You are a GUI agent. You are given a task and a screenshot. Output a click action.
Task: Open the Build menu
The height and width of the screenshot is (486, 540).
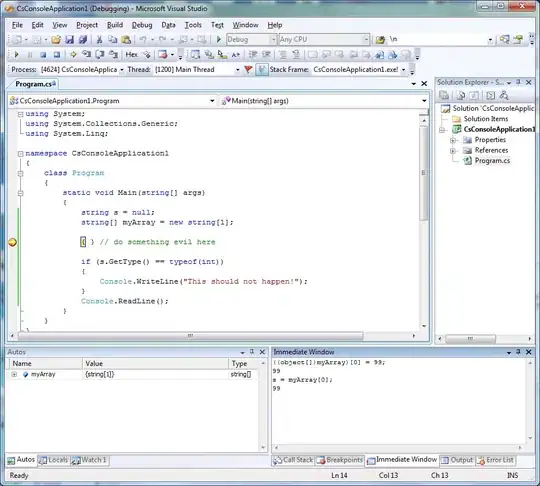(x=115, y=25)
